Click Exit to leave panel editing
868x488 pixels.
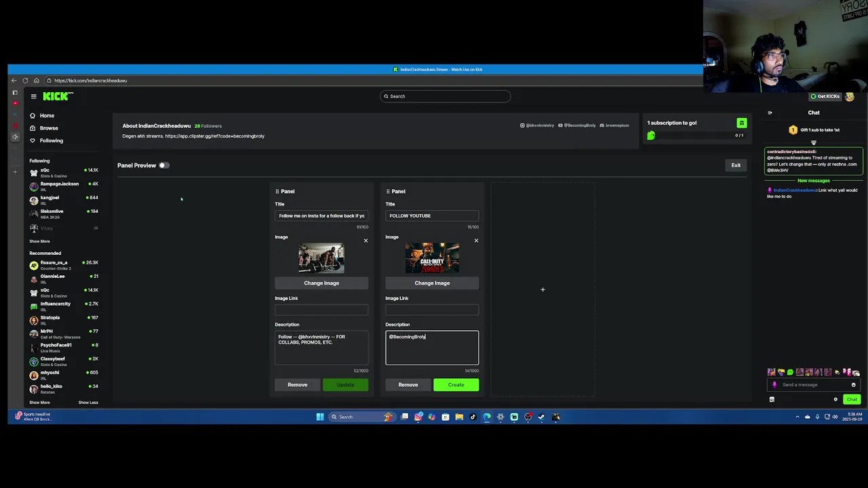pyautogui.click(x=736, y=165)
